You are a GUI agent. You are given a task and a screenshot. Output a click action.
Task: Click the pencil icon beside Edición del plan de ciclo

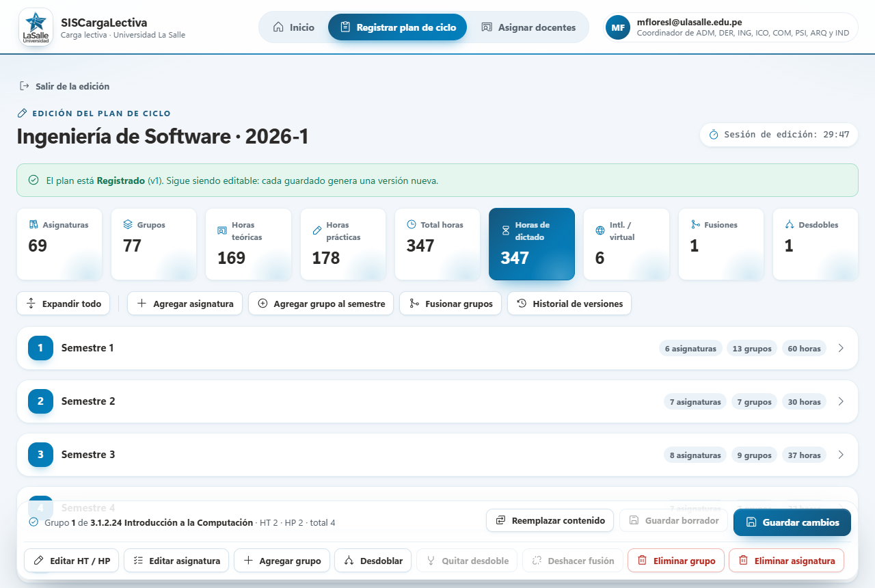point(22,113)
